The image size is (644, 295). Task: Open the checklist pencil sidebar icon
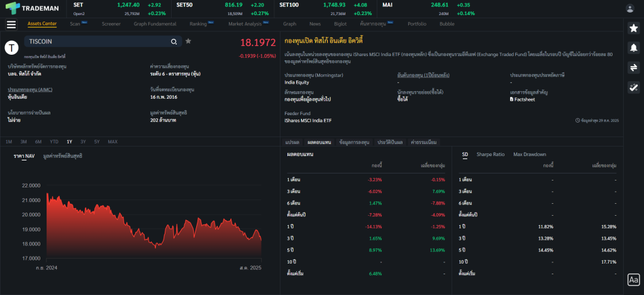click(633, 87)
